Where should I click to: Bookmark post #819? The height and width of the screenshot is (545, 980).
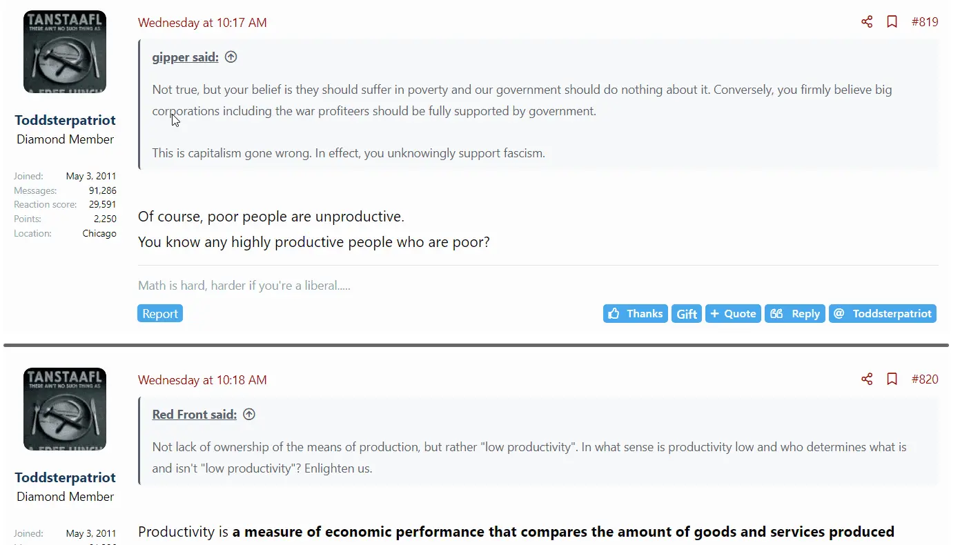(x=892, y=22)
